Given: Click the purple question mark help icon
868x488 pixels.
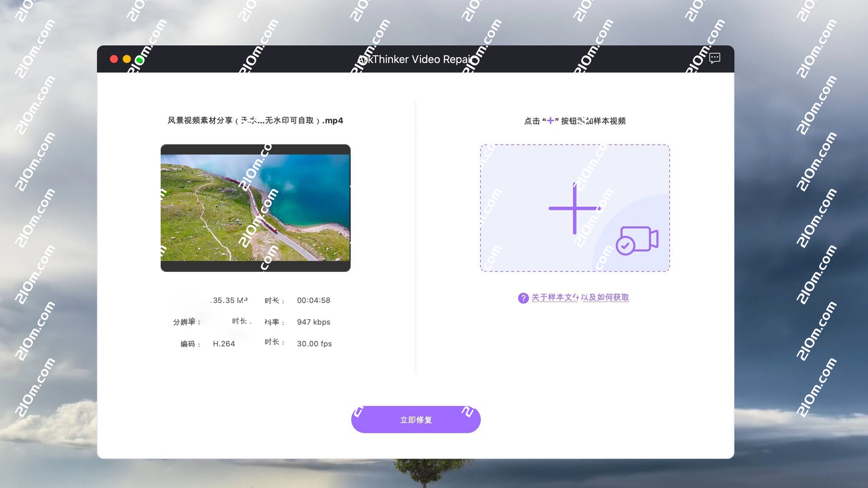Looking at the screenshot, I should (523, 298).
